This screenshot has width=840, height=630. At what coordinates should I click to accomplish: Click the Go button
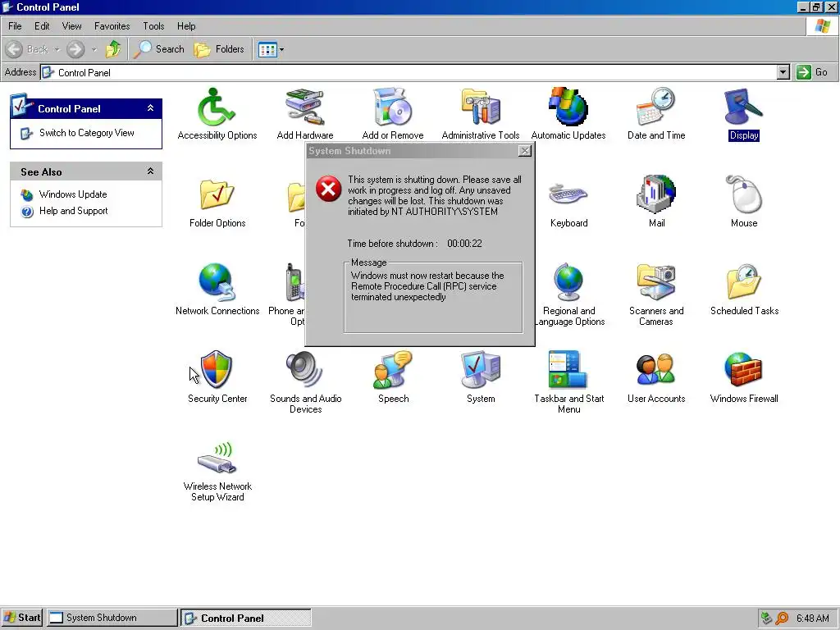tap(813, 72)
